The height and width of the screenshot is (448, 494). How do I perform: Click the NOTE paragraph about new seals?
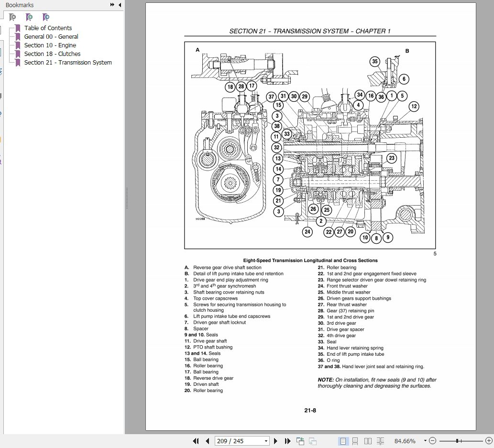click(x=377, y=383)
